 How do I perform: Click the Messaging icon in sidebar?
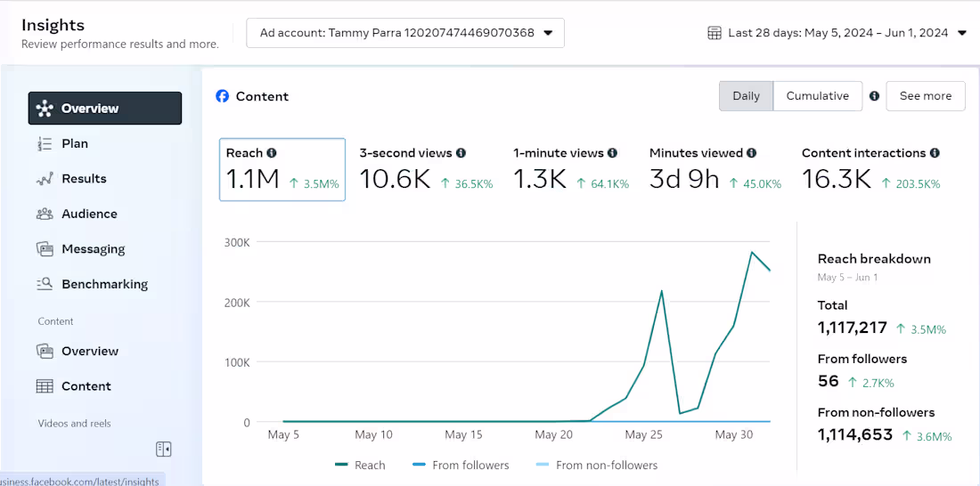click(x=45, y=249)
